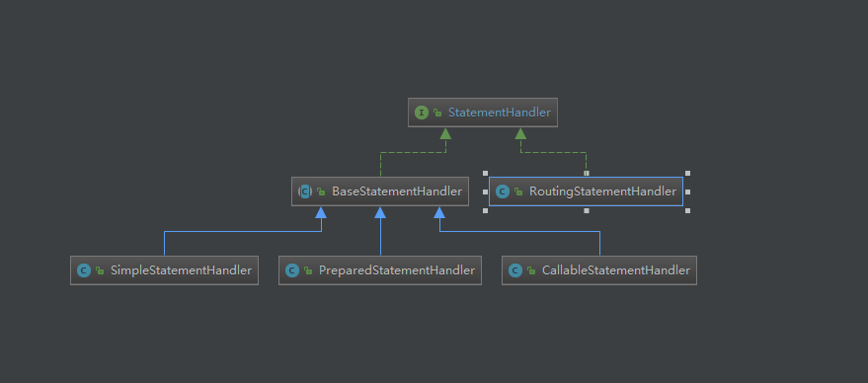
Task: Select the StatementHandler interface node
Action: click(x=483, y=113)
